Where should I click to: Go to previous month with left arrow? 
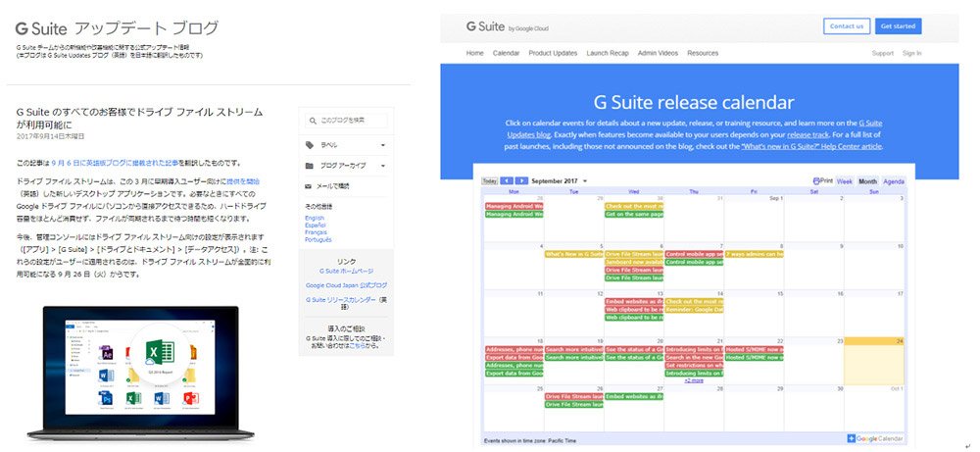507,181
